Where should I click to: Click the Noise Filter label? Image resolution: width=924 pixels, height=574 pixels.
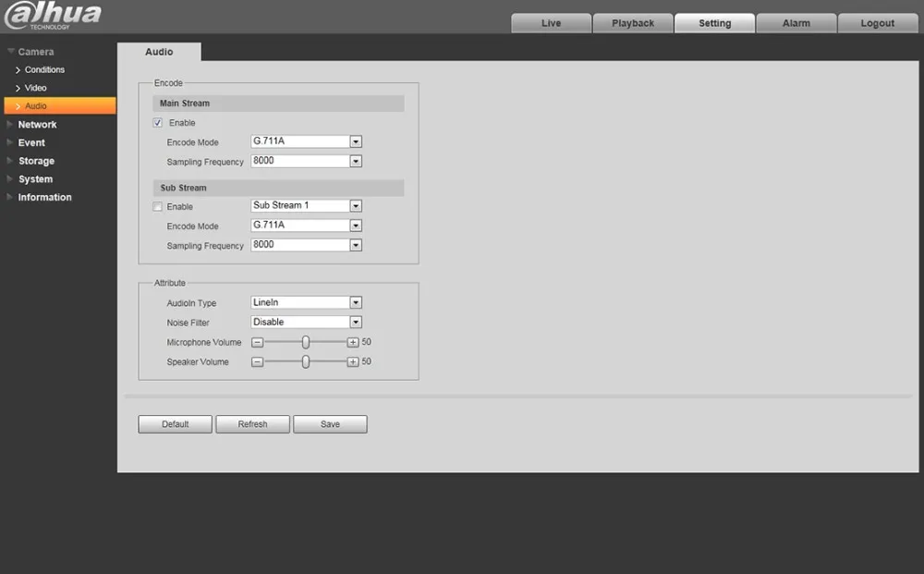click(x=188, y=323)
